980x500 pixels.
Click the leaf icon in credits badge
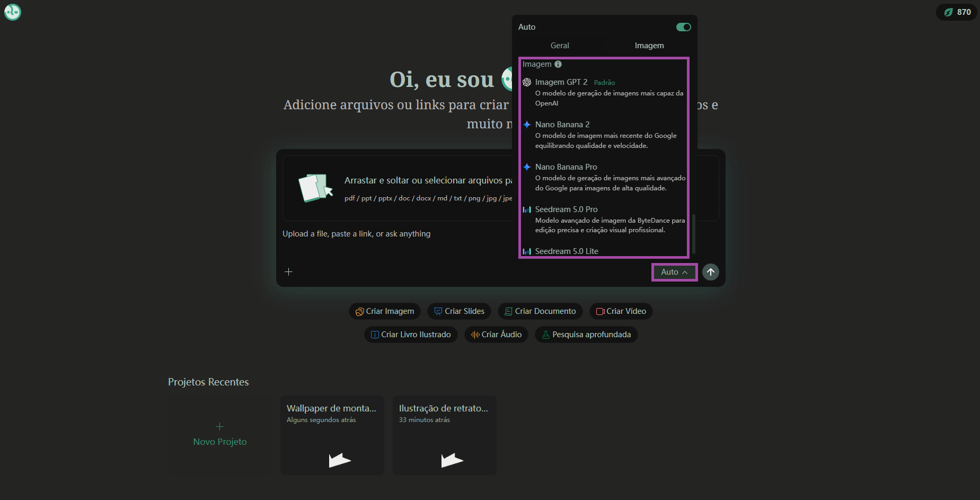[949, 12]
